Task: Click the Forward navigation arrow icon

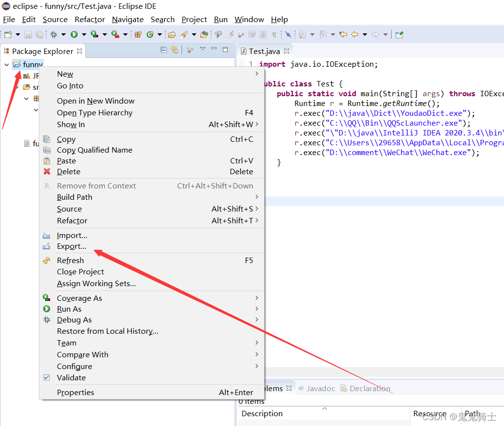Action: pos(375,34)
